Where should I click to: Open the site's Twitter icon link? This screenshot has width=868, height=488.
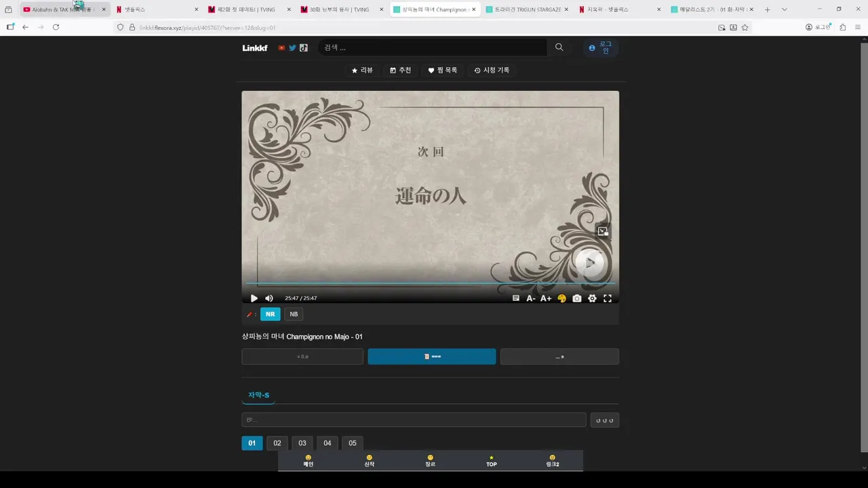click(x=292, y=48)
